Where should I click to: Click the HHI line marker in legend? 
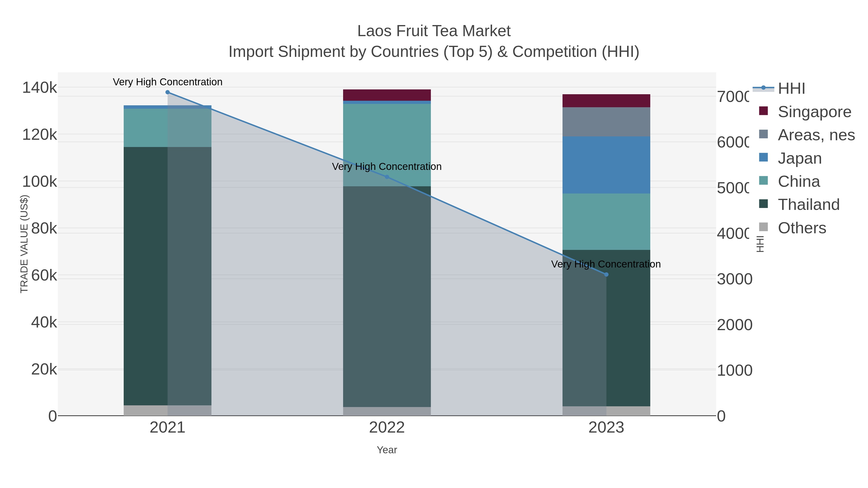click(x=763, y=88)
